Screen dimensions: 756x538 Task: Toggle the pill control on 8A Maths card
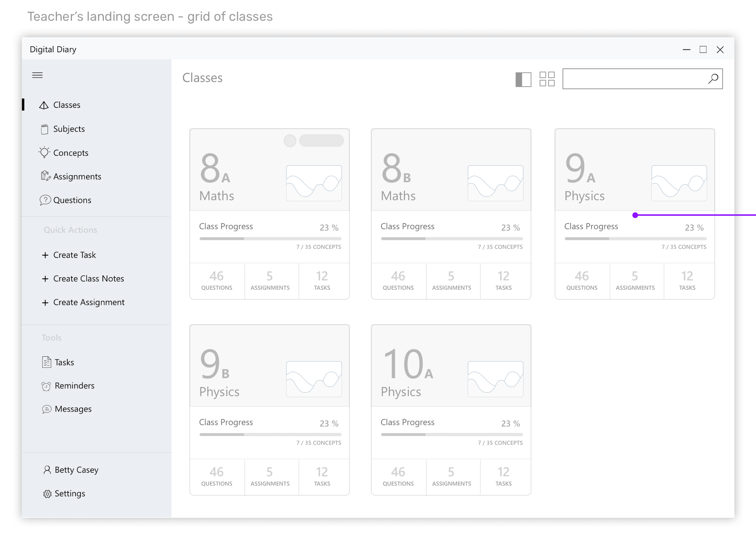click(x=321, y=141)
